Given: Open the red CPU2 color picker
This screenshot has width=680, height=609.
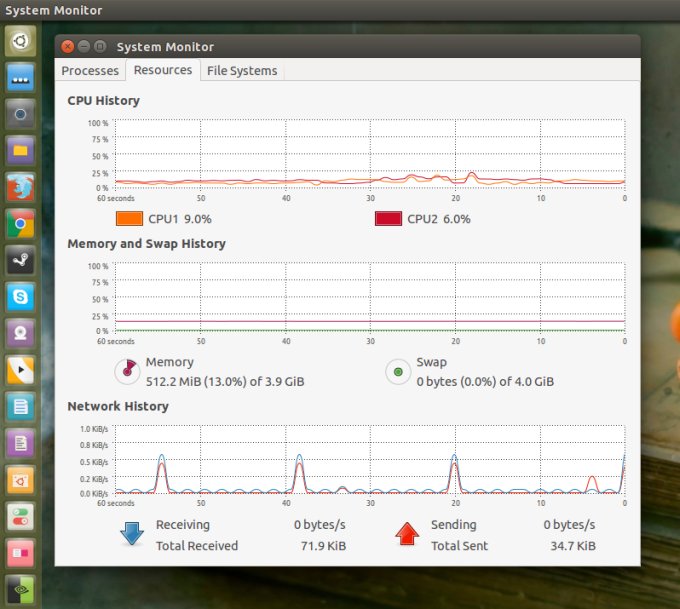Looking at the screenshot, I should point(388,219).
